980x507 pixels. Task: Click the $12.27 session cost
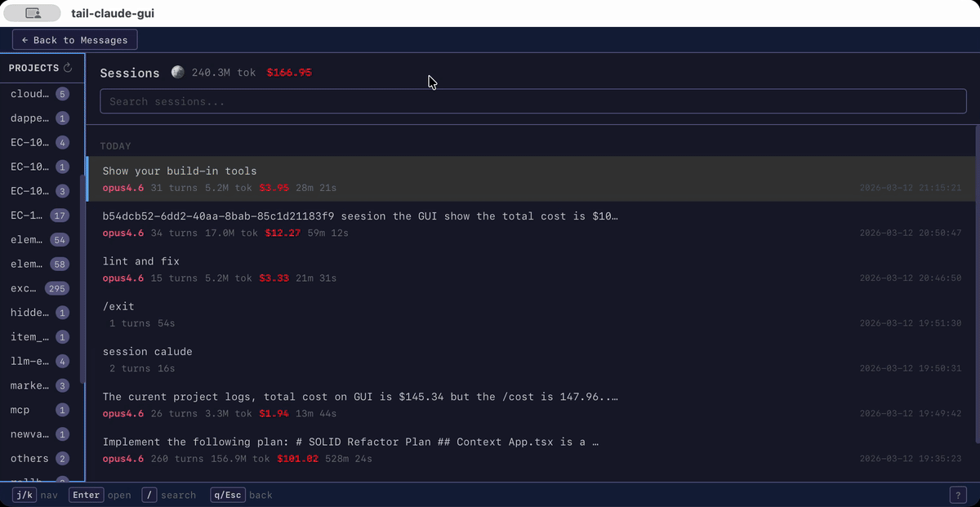coord(283,233)
